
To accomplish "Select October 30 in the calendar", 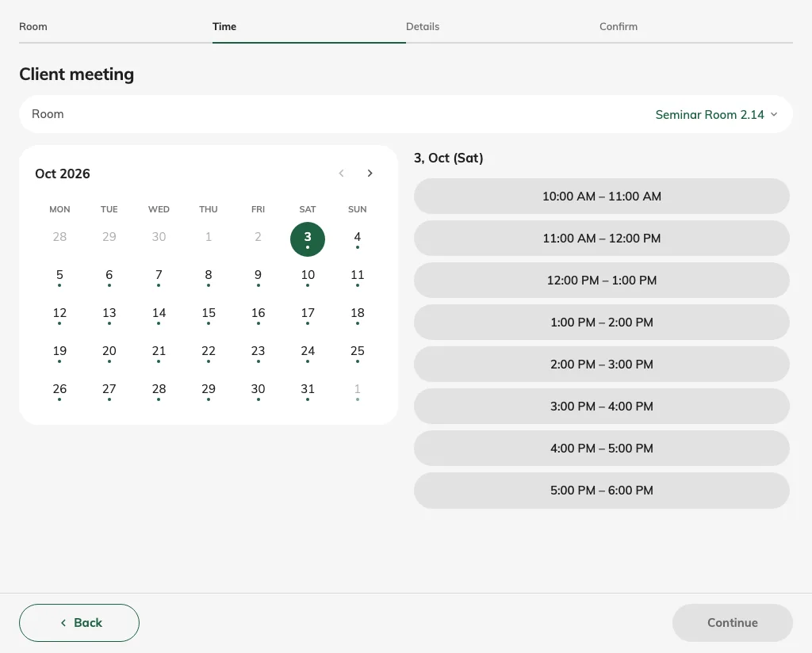I will [x=258, y=391].
